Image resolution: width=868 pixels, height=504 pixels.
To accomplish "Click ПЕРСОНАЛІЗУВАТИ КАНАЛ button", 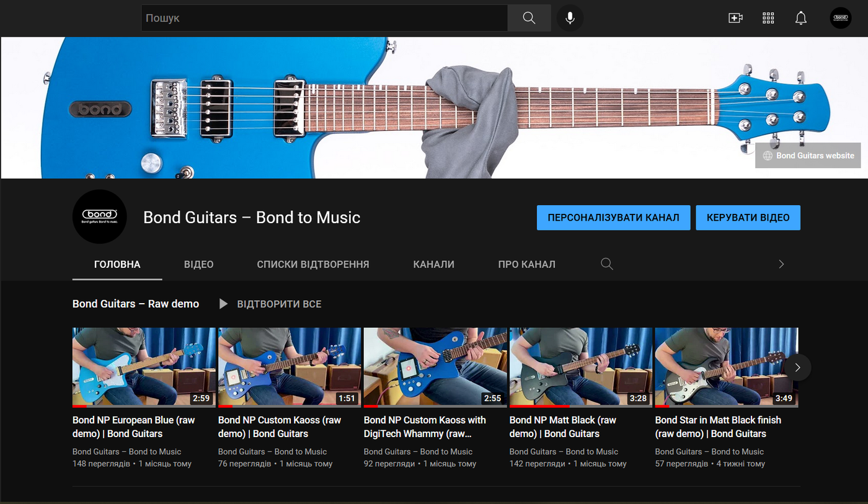I will pyautogui.click(x=614, y=218).
